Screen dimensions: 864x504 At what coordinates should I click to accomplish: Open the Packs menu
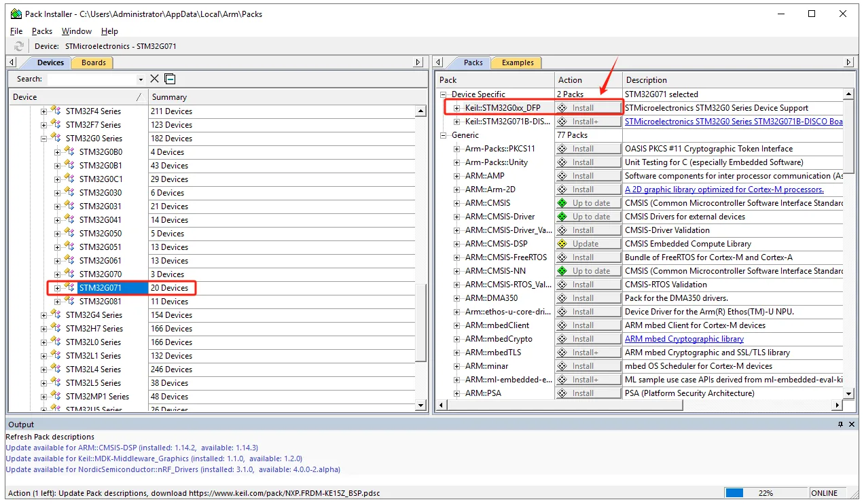[42, 31]
